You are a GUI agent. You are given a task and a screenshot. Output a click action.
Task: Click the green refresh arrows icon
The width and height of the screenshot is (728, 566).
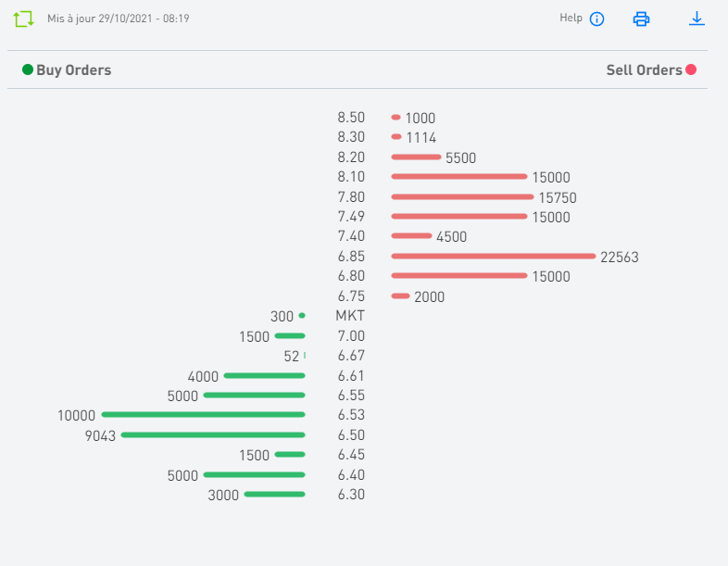pos(24,19)
